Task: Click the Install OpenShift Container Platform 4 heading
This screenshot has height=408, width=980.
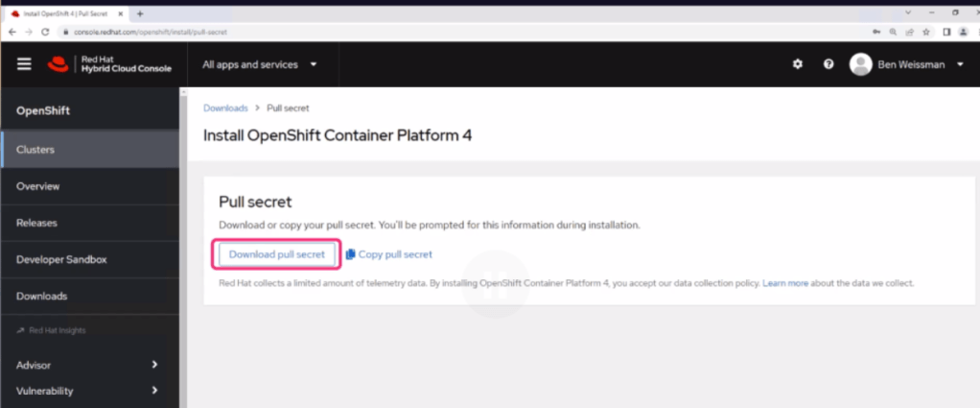Action: [338, 135]
